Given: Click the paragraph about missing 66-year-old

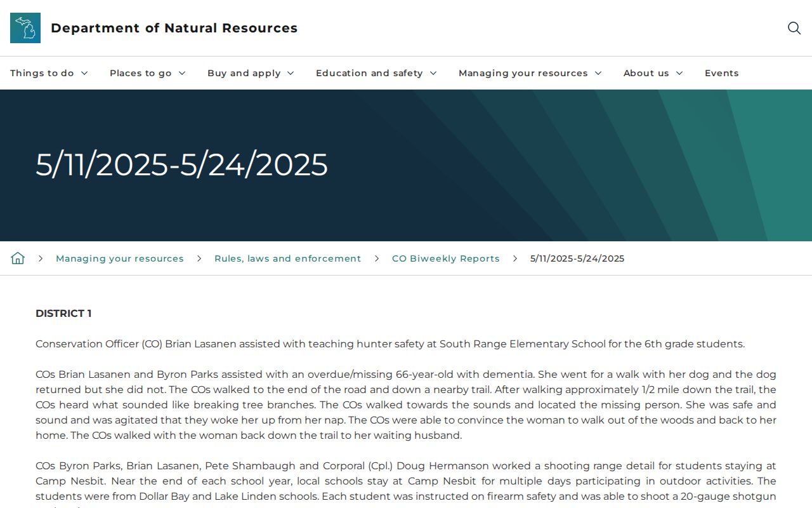Looking at the screenshot, I should 406,405.
